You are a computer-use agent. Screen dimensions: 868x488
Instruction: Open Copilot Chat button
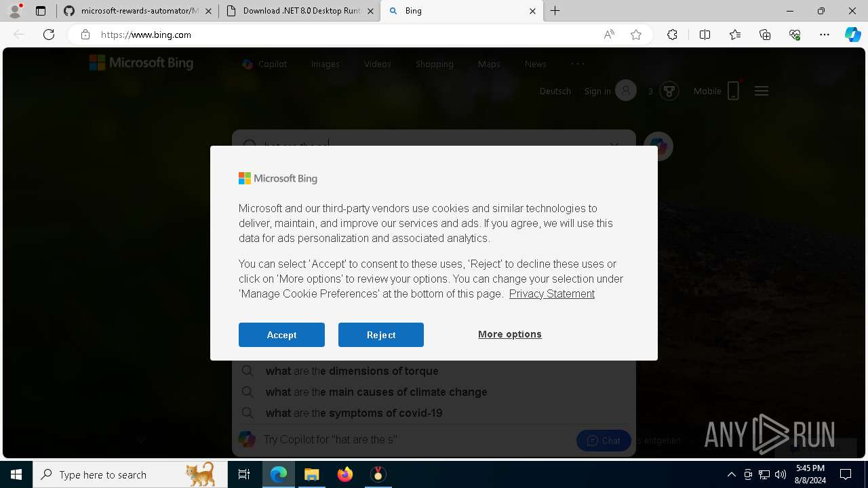point(604,441)
